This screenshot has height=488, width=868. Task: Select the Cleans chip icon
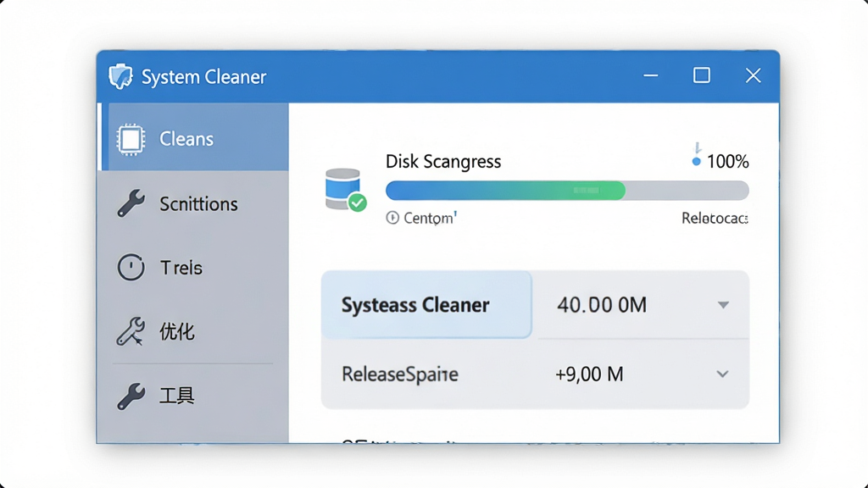(x=131, y=138)
